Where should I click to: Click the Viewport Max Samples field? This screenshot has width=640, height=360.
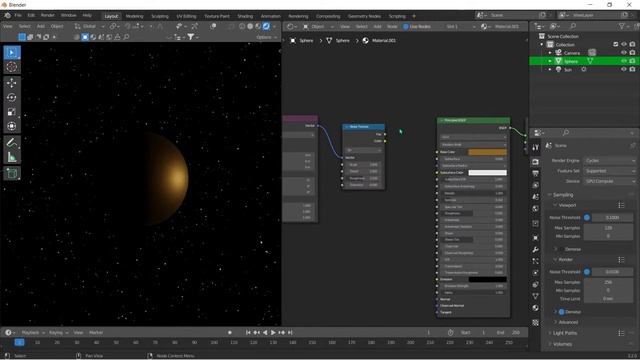(x=608, y=228)
